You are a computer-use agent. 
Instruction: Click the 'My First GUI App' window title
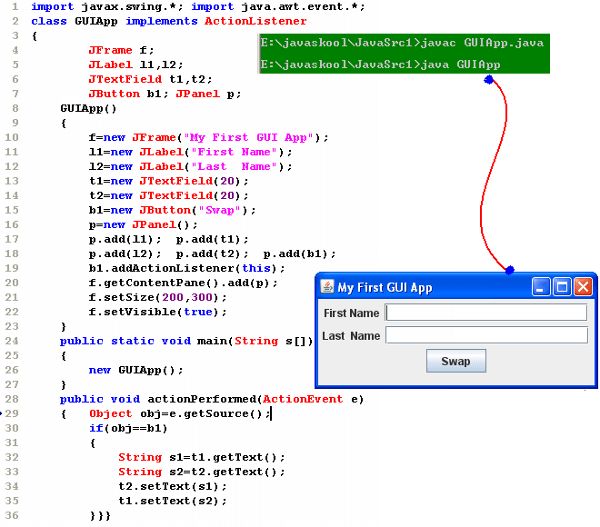point(385,287)
